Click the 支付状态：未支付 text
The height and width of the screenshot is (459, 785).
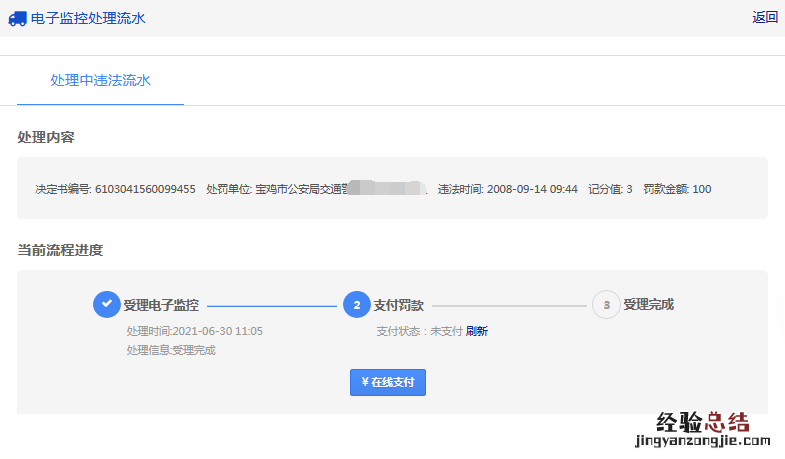[x=418, y=331]
